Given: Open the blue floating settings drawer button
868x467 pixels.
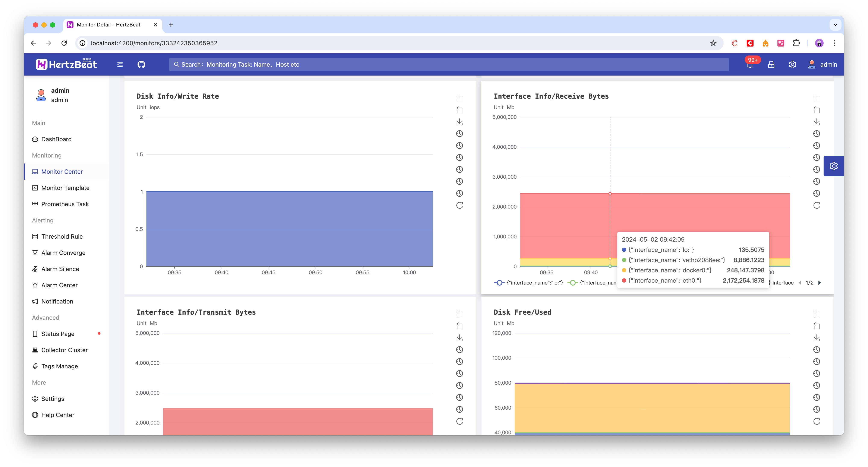Looking at the screenshot, I should point(834,166).
